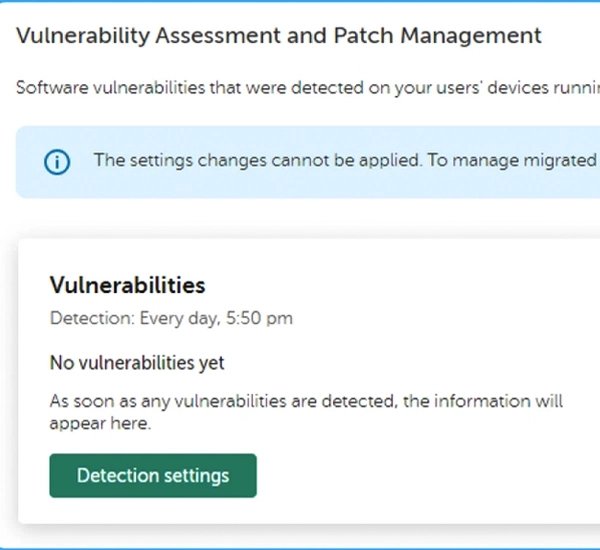This screenshot has height=550, width=600.
Task: Open Detection settings button
Action: (x=153, y=475)
